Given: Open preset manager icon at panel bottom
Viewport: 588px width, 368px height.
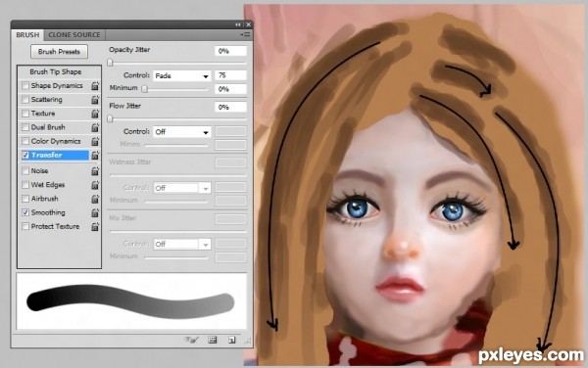Looking at the screenshot, I should tap(213, 340).
